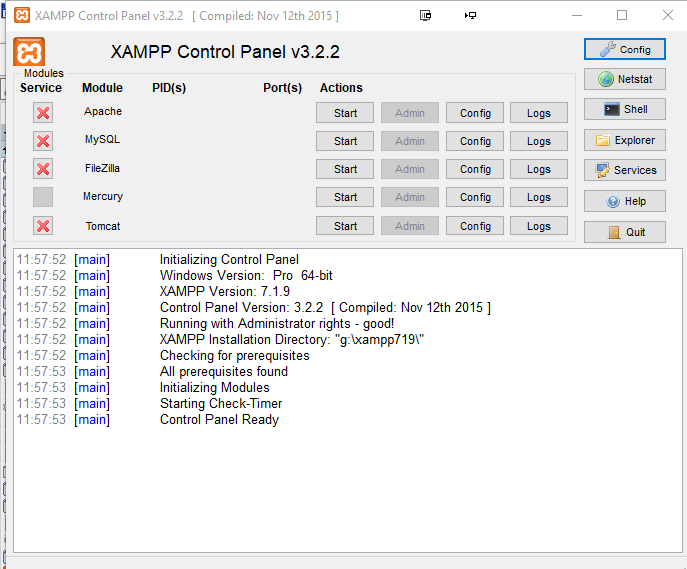Image resolution: width=687 pixels, height=569 pixels.
Task: Click the Module column header
Action: tap(103, 88)
